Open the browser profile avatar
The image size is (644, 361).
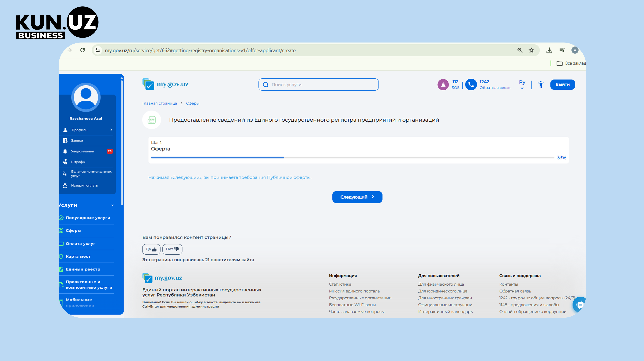pyautogui.click(x=575, y=50)
